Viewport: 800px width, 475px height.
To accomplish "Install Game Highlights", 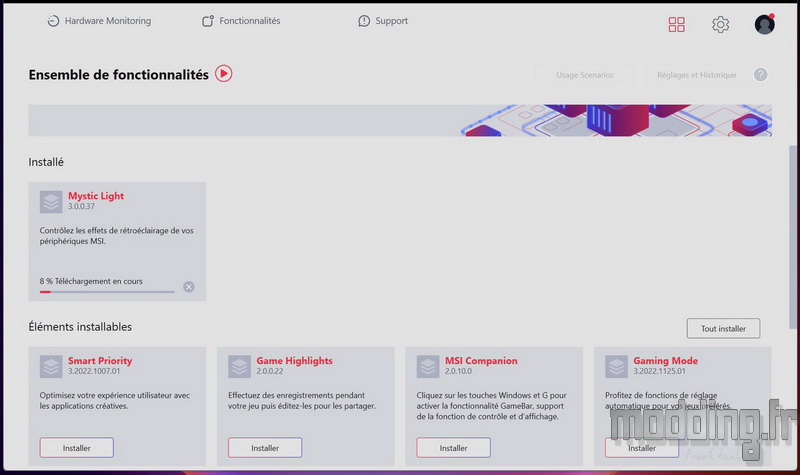I will (265, 447).
